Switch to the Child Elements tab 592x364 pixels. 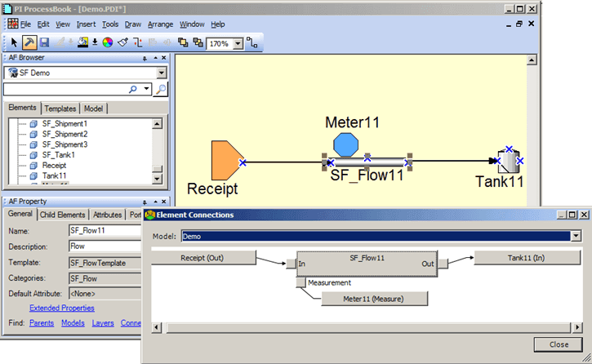point(62,215)
